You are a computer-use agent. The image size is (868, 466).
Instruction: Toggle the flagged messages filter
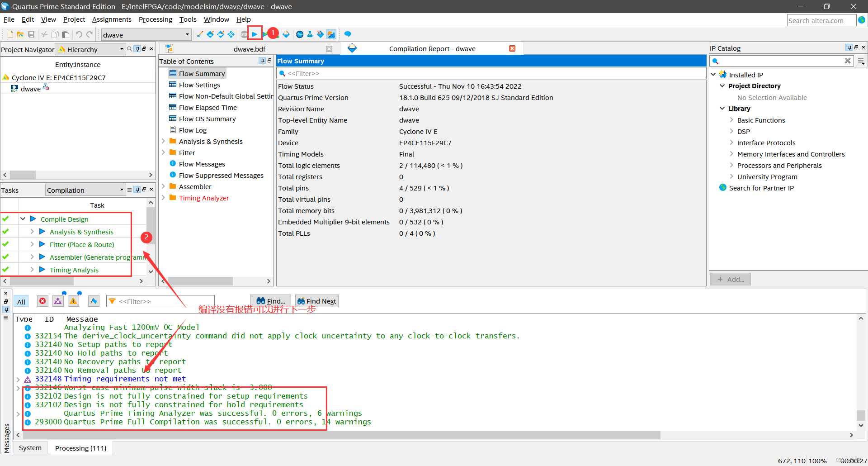click(94, 301)
